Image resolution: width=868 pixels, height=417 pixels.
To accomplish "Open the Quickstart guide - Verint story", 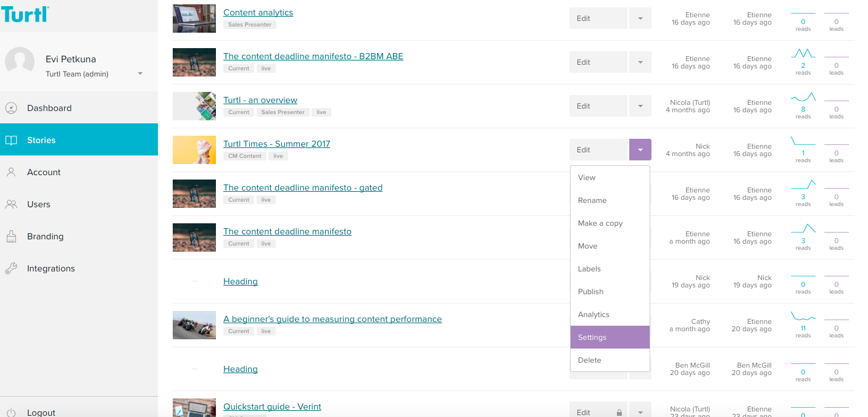I will point(272,407).
